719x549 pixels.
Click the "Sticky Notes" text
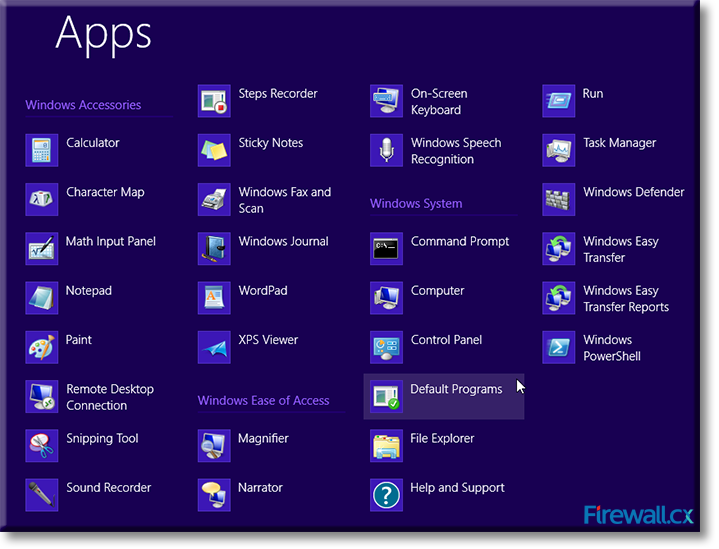(271, 143)
